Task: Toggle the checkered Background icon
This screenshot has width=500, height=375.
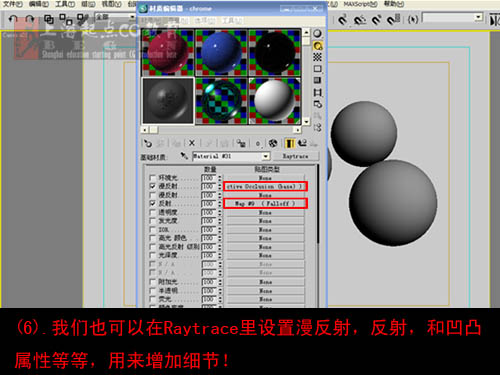Action: pyautogui.click(x=317, y=57)
